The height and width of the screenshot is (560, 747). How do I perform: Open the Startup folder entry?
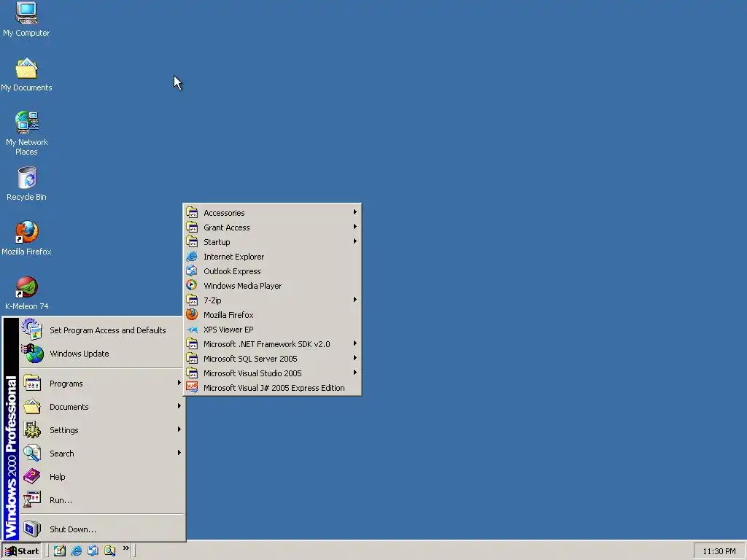(272, 242)
